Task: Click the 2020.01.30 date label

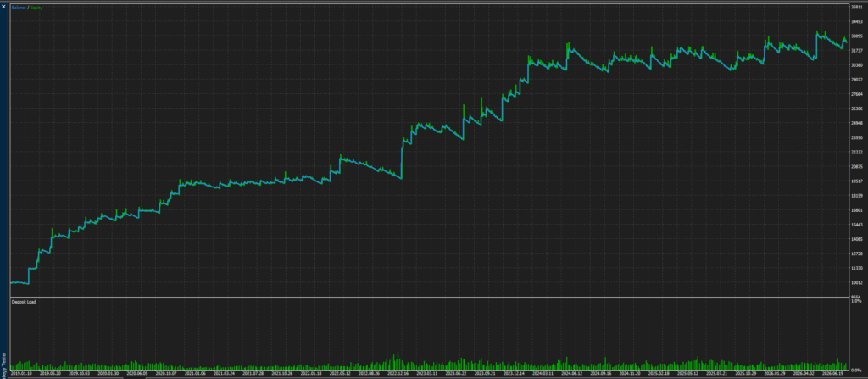Action: pos(108,373)
